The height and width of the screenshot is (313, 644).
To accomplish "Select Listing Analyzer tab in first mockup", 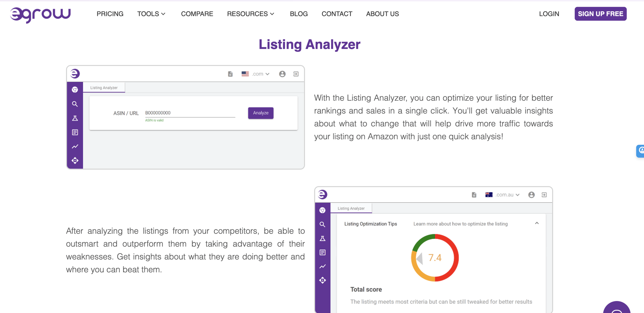I will pyautogui.click(x=104, y=87).
